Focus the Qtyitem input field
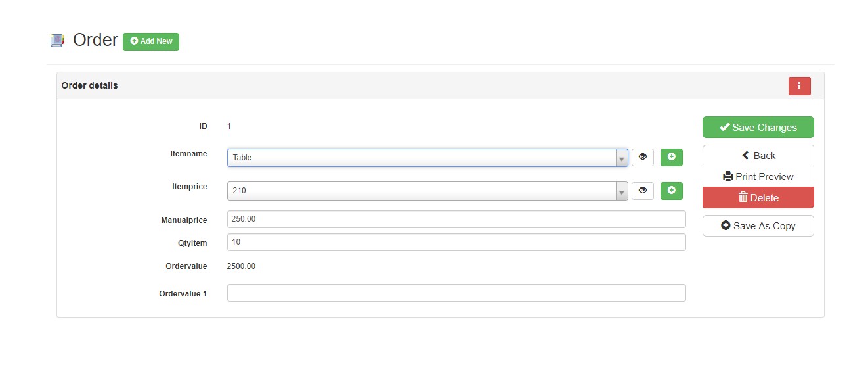This screenshot has height=378, width=868. tap(456, 242)
